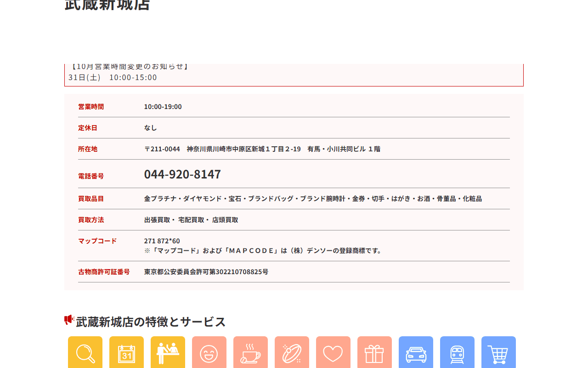The height and width of the screenshot is (368, 588).
Task: Click the closed days value なし
Action: point(151,128)
